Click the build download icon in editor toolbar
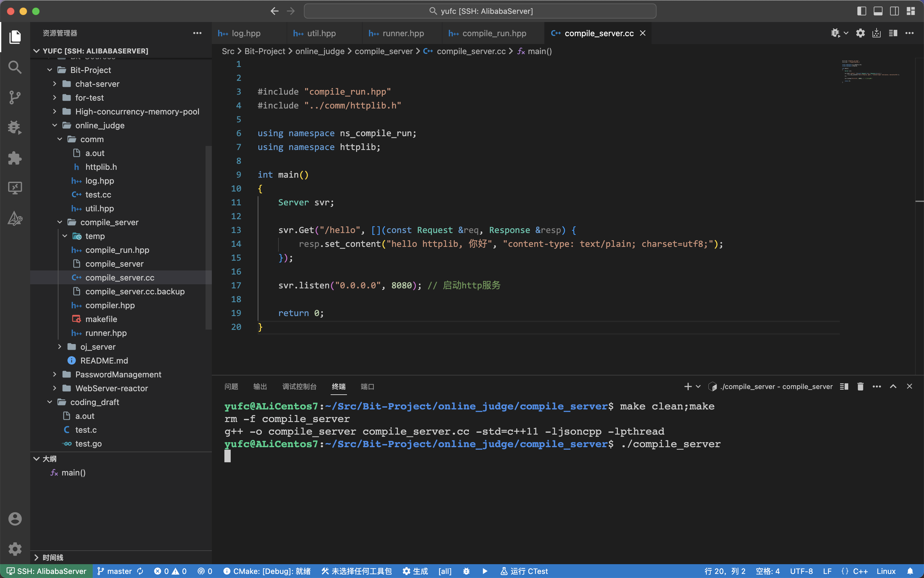This screenshot has height=578, width=924. pyautogui.click(x=876, y=33)
